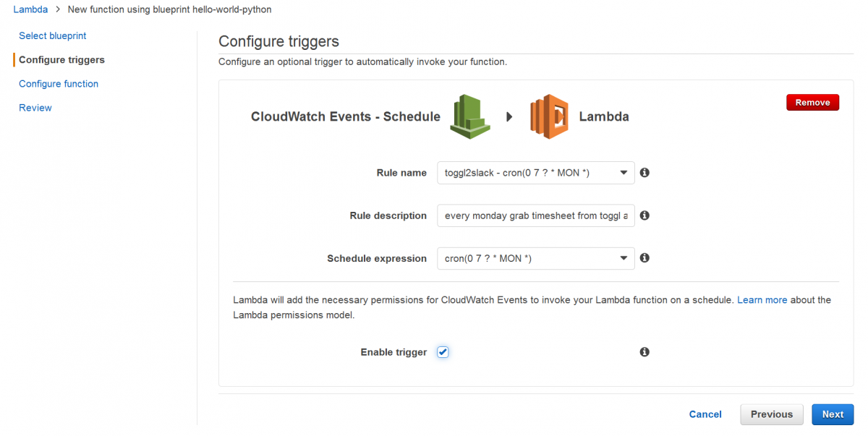Remove the CloudWatch Events trigger

(x=812, y=102)
